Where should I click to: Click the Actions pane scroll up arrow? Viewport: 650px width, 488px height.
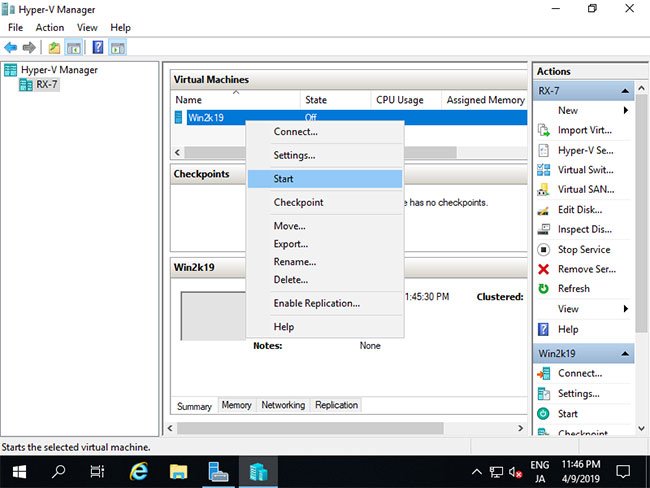641,88
